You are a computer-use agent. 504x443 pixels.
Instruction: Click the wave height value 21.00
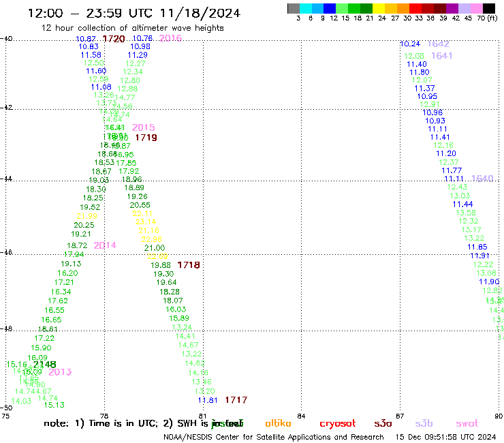(155, 247)
